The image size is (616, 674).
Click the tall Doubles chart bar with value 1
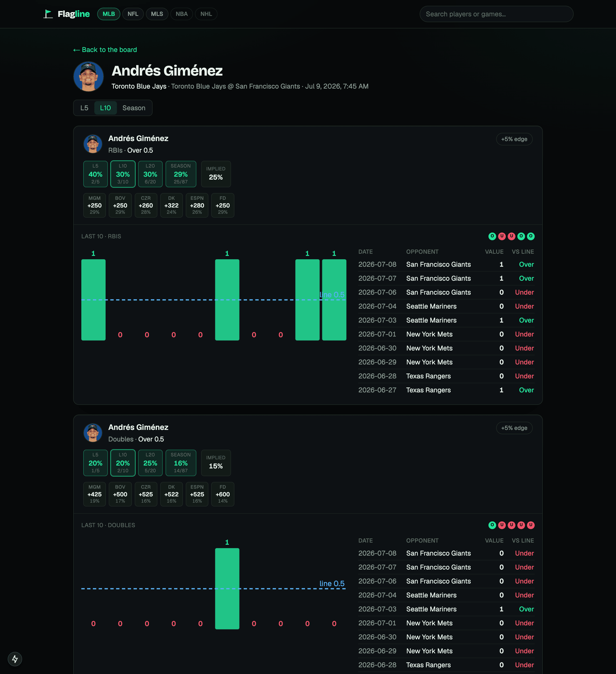pyautogui.click(x=227, y=588)
